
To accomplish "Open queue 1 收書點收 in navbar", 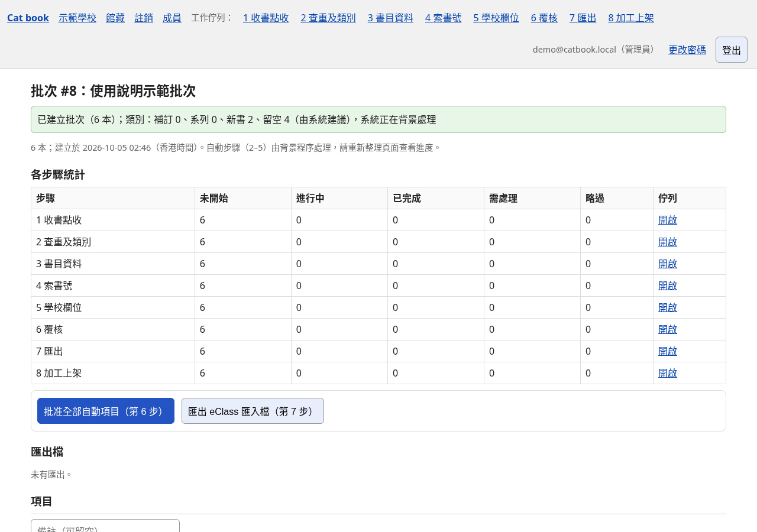I will (266, 18).
